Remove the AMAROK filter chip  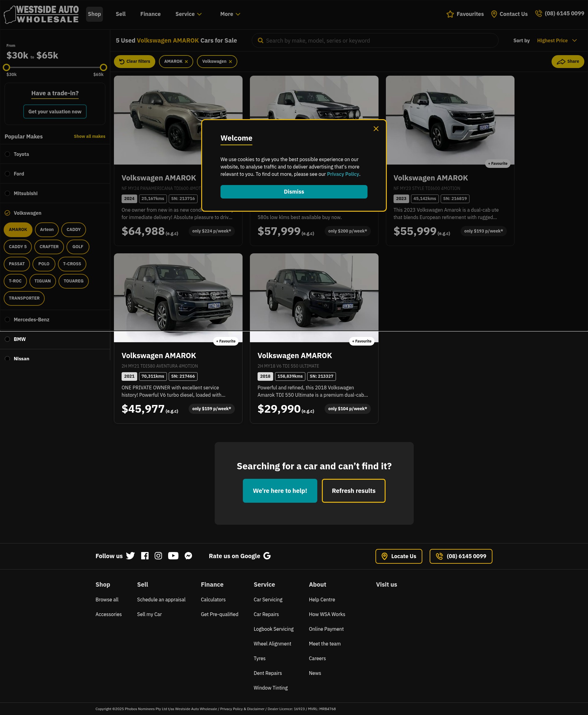(x=186, y=62)
